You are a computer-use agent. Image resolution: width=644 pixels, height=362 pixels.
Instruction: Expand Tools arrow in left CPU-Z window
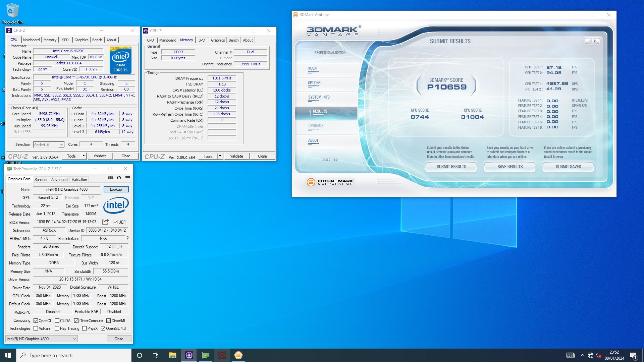click(84, 156)
